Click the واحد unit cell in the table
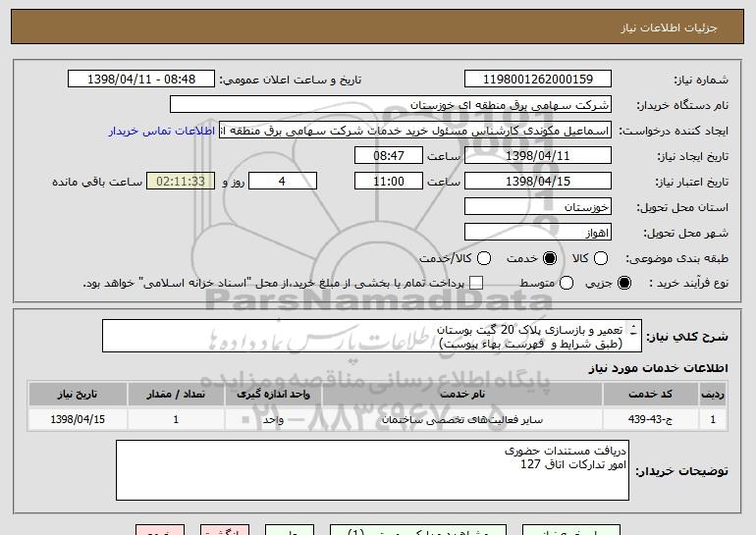Image resolution: width=756 pixels, height=535 pixels. (x=273, y=419)
